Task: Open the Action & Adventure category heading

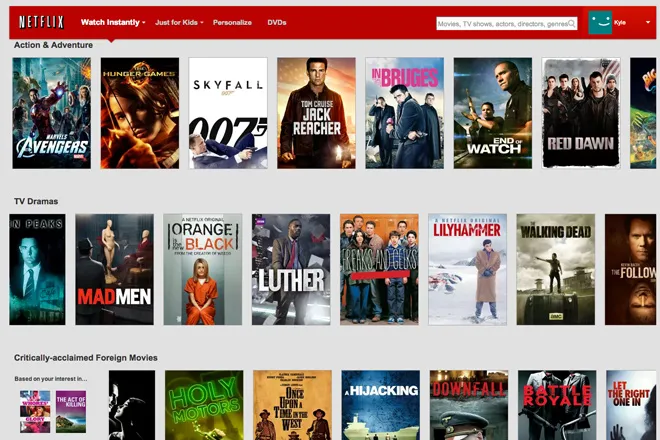Action: [x=53, y=45]
